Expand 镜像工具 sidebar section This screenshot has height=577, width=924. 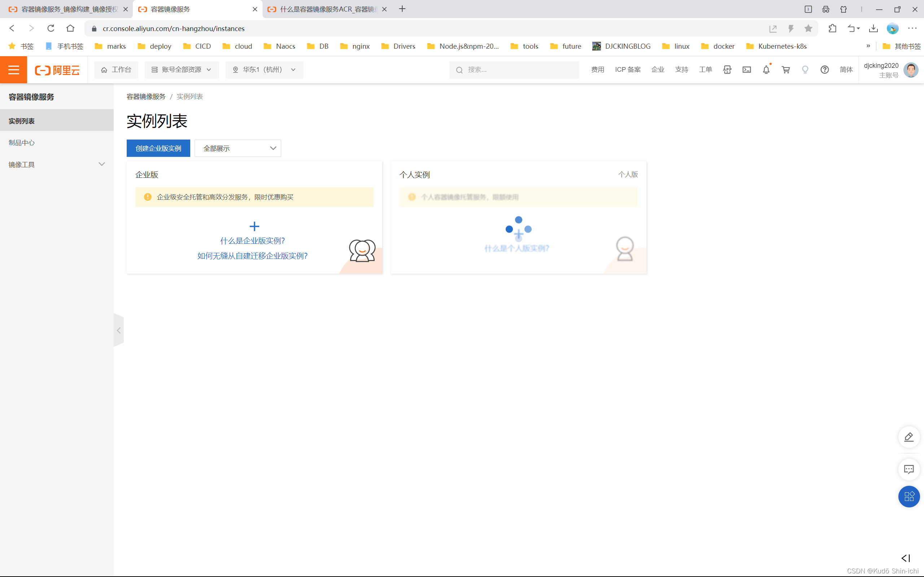pyautogui.click(x=57, y=164)
